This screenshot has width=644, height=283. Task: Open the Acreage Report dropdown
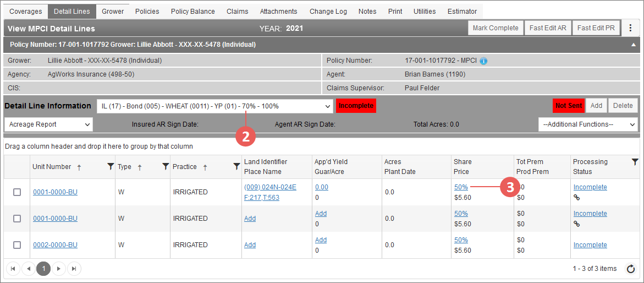tap(48, 124)
